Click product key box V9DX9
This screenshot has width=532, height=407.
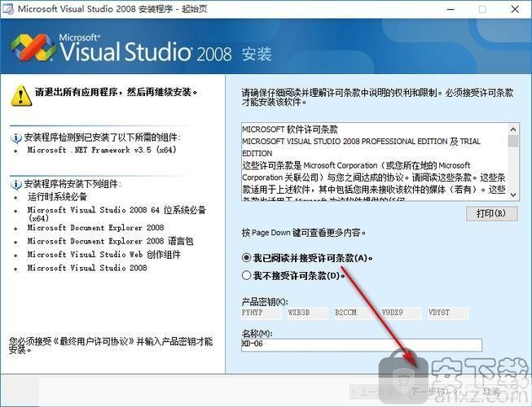[402, 313]
